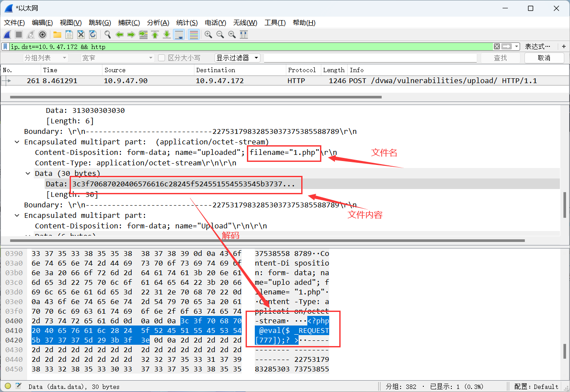
Task: Open the 编辑(E) menu
Action: click(x=42, y=23)
